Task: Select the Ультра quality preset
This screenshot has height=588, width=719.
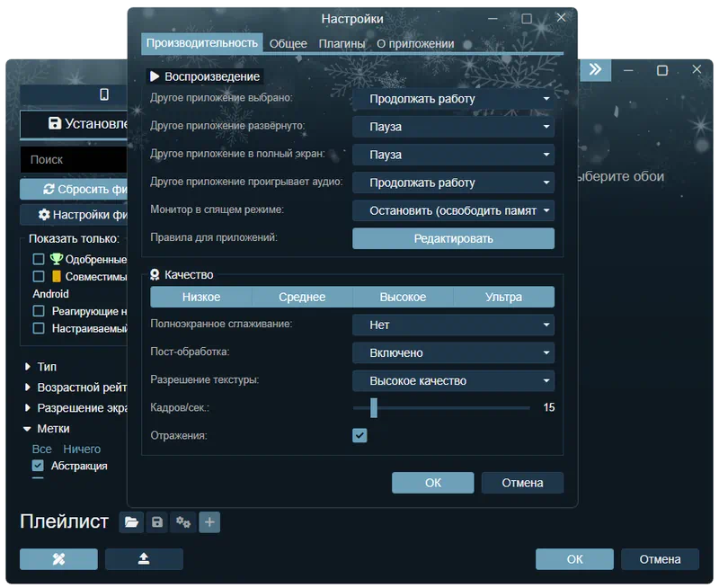Action: (503, 298)
